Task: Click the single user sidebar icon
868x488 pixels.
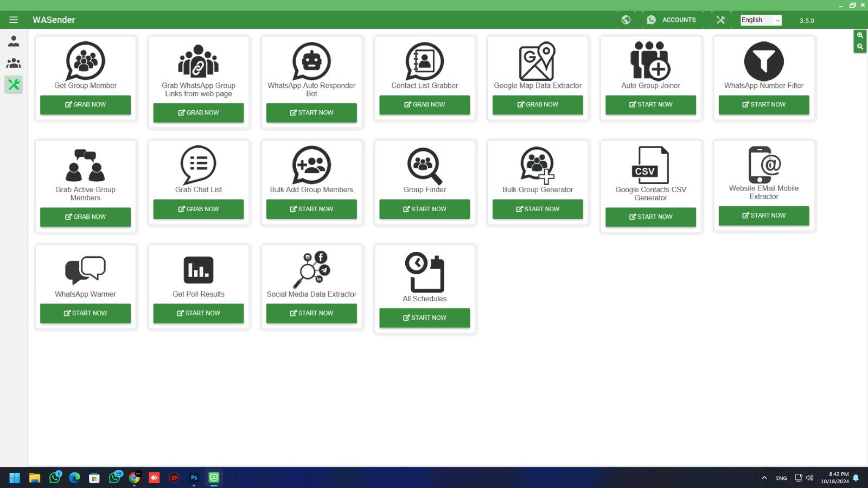Action: (14, 41)
